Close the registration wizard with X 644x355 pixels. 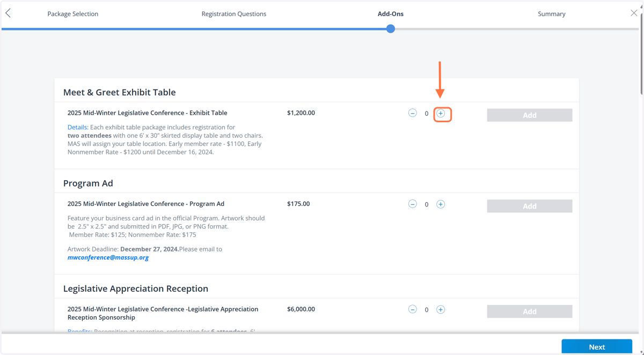(x=634, y=13)
